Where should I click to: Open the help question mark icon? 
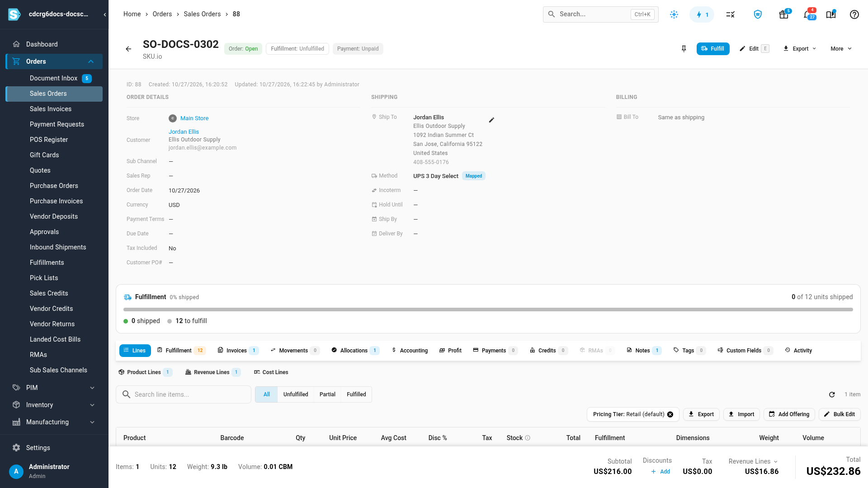coord(854,14)
